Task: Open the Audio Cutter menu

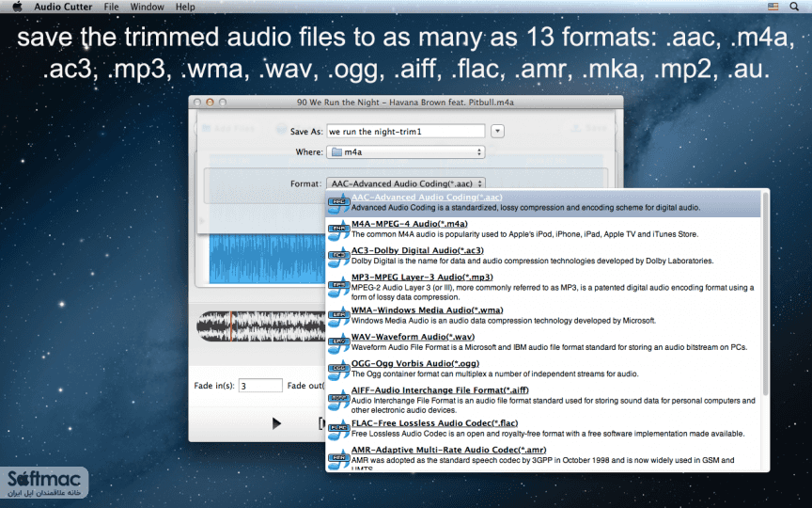Action: tap(63, 7)
